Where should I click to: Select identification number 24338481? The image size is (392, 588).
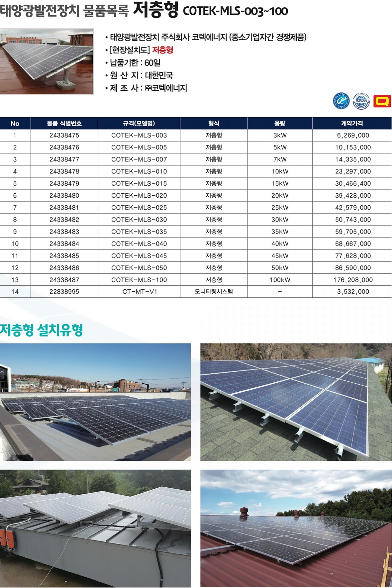tap(64, 208)
